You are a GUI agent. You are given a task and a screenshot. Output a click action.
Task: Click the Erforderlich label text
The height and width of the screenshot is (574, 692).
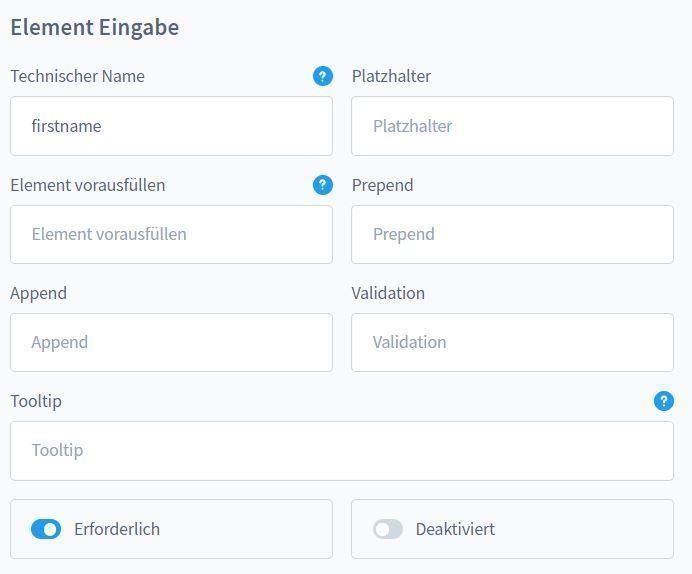(117, 529)
